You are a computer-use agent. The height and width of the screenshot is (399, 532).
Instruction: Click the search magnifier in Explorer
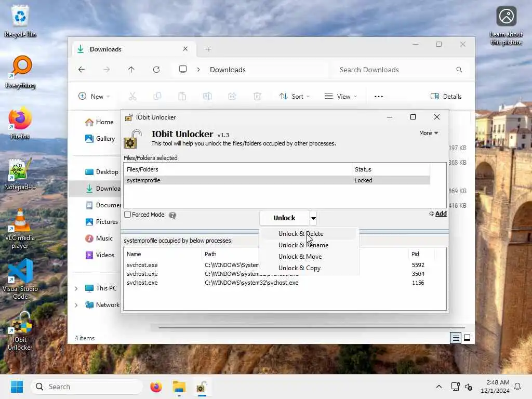[459, 70]
